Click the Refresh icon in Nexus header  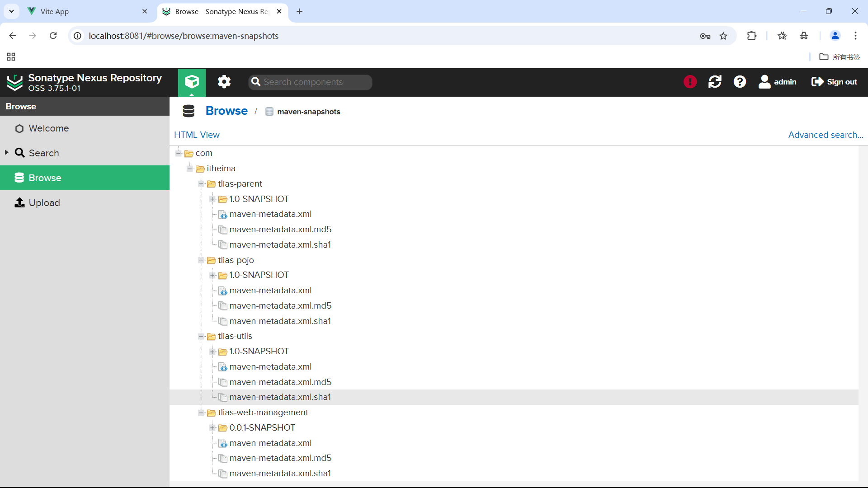pyautogui.click(x=715, y=82)
